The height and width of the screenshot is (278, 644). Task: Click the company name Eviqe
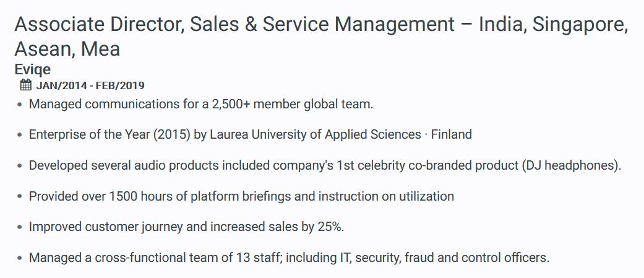click(x=32, y=69)
